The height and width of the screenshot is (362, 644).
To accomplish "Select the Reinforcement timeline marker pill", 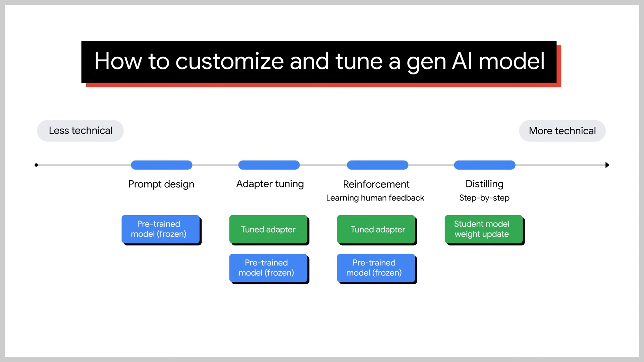I will point(377,165).
